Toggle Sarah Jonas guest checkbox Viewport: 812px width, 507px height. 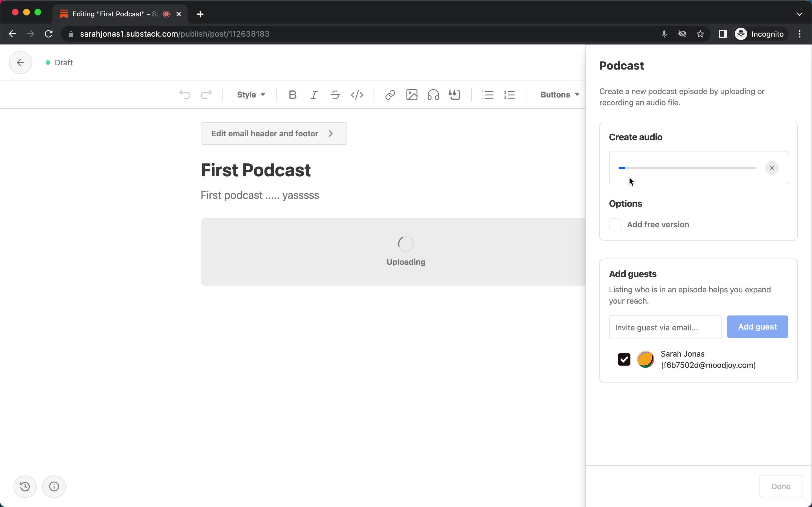point(624,359)
